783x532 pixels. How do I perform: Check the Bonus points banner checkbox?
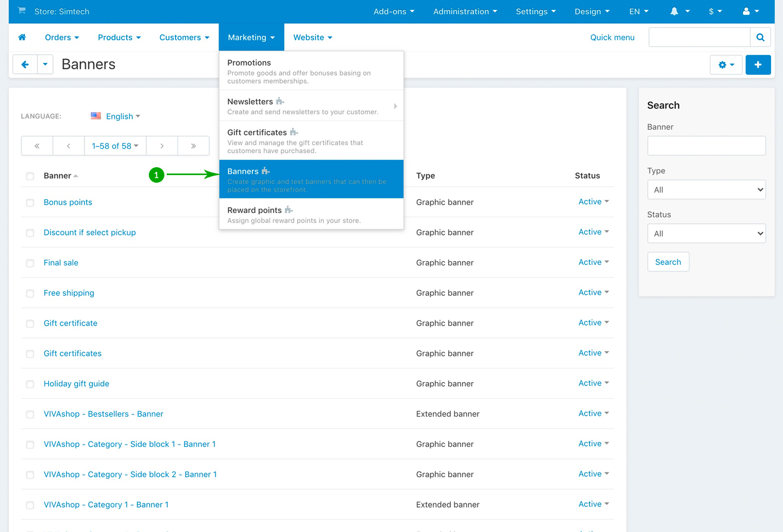pos(30,203)
